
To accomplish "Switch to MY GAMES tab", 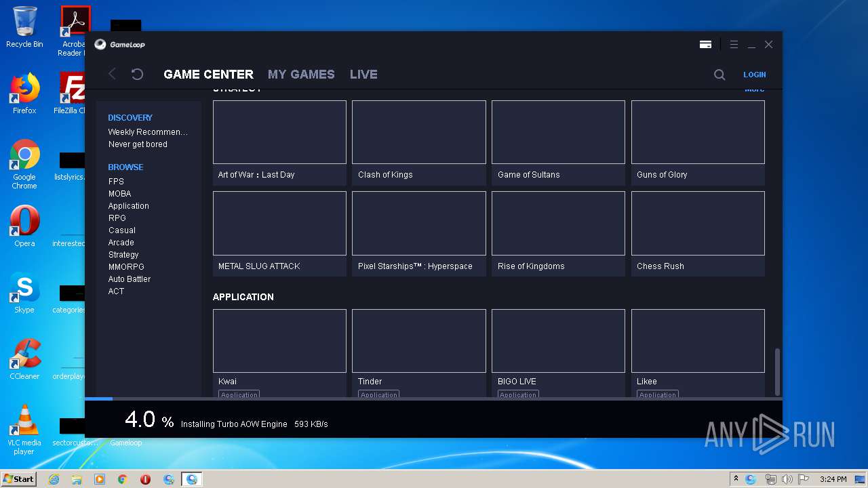I will tap(301, 75).
